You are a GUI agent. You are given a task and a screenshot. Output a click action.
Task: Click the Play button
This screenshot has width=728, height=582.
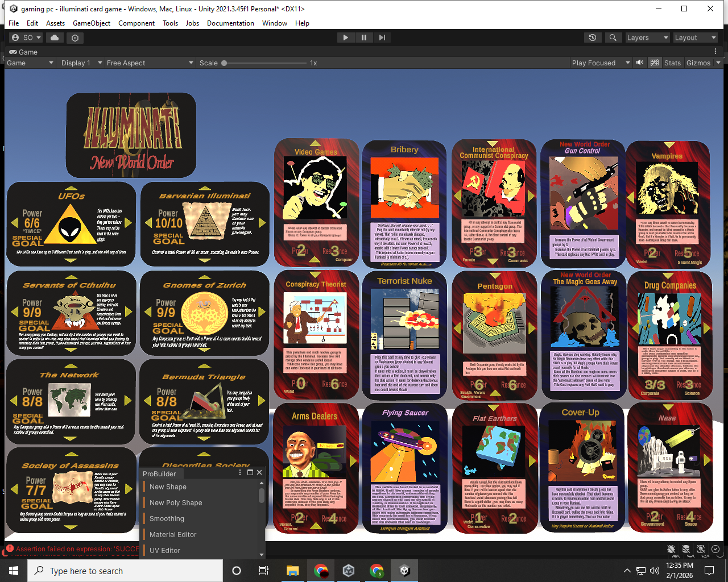pyautogui.click(x=345, y=38)
